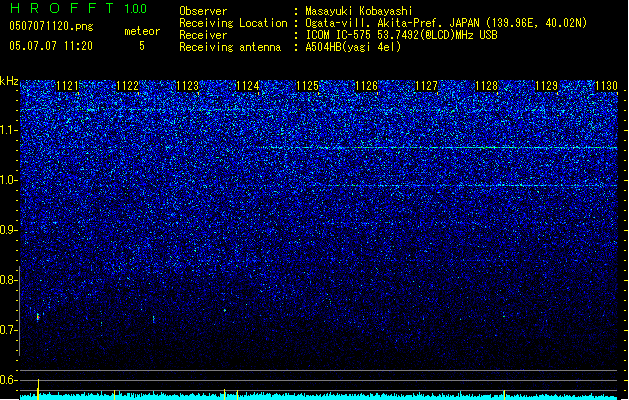This screenshot has width=629, height=400.
Task: Click the meteor count label
Action: tap(142, 31)
